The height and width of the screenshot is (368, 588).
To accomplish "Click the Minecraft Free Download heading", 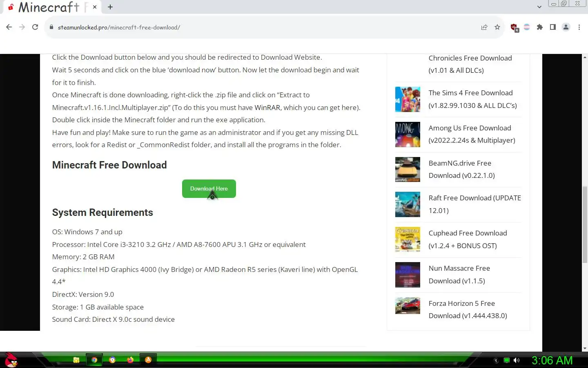I will pos(109,165).
